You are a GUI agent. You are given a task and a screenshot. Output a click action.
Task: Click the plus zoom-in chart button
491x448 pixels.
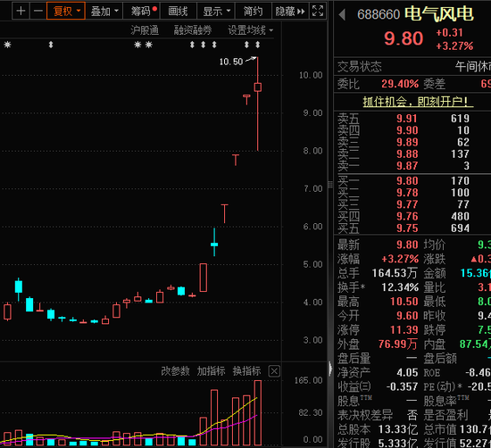(21, 12)
